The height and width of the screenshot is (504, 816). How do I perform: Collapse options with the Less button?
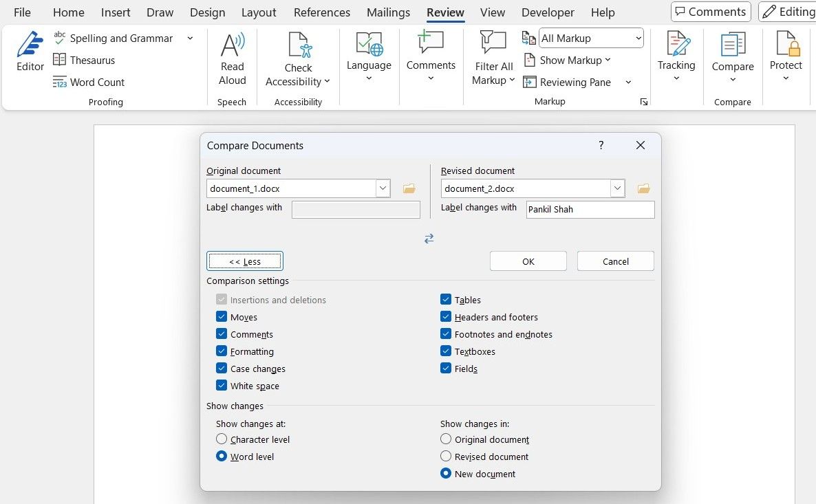244,261
